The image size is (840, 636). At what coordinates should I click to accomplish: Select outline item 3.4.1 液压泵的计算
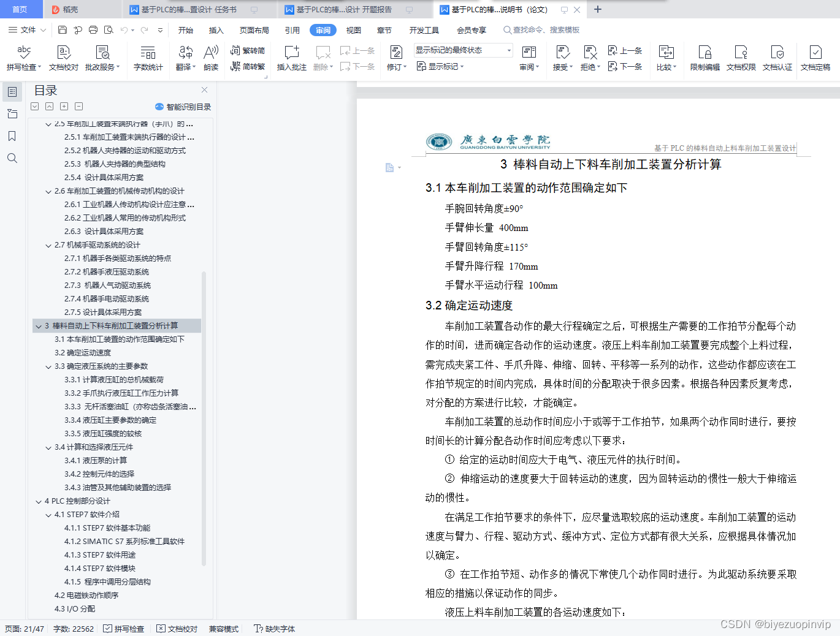coord(96,461)
